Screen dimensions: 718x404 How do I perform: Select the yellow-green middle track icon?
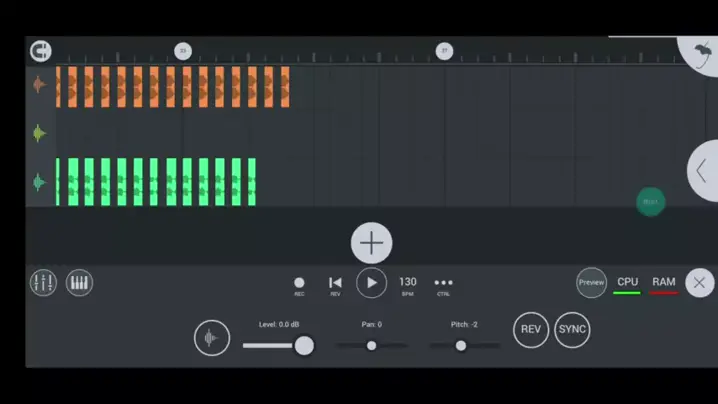[39, 133]
